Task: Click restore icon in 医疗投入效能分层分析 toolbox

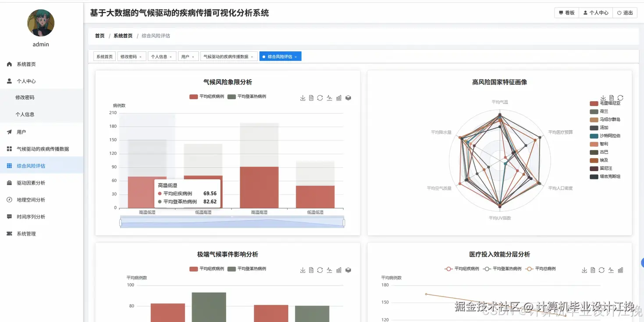Action: (601, 270)
